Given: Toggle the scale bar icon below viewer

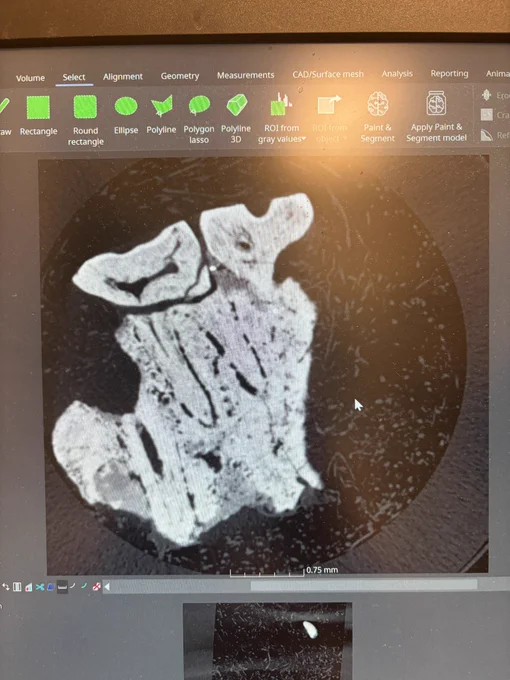Looking at the screenshot, I should 62,587.
